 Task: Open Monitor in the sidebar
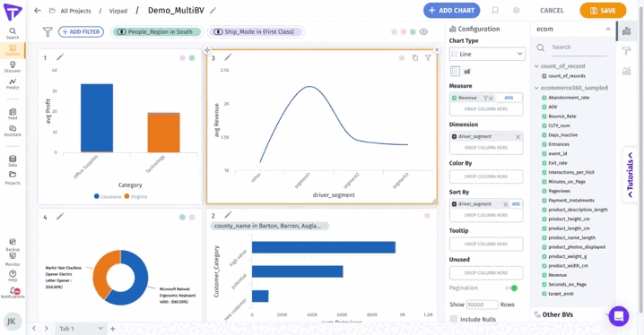point(13,259)
